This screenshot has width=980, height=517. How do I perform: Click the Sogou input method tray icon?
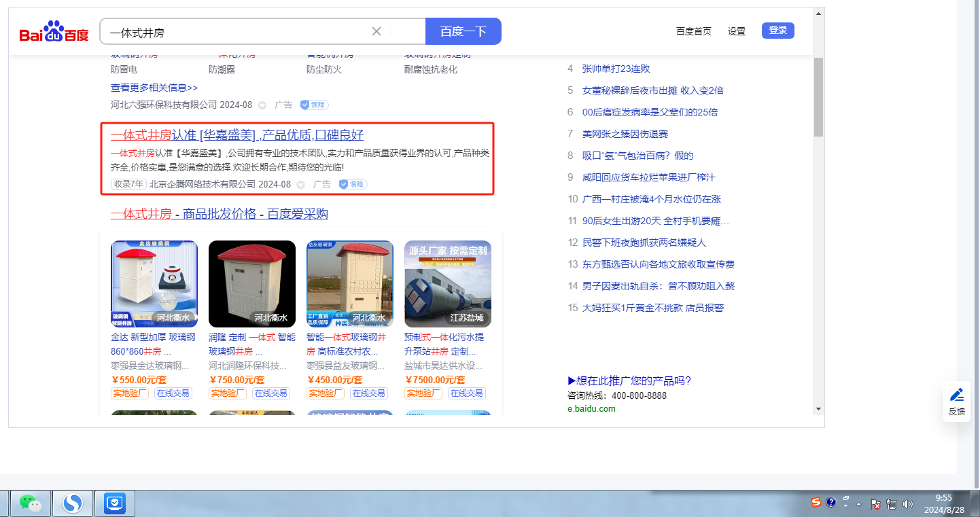point(816,503)
